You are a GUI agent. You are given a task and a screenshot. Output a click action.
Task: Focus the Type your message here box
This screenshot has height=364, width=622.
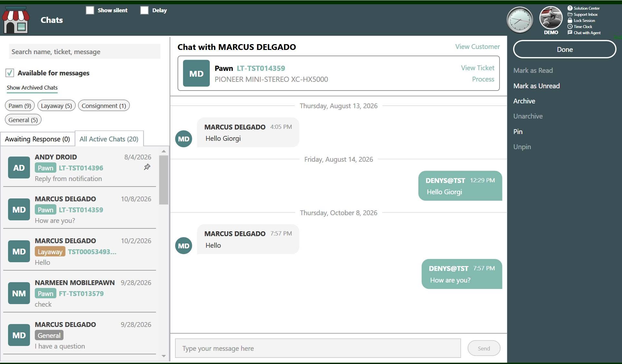[x=318, y=348]
